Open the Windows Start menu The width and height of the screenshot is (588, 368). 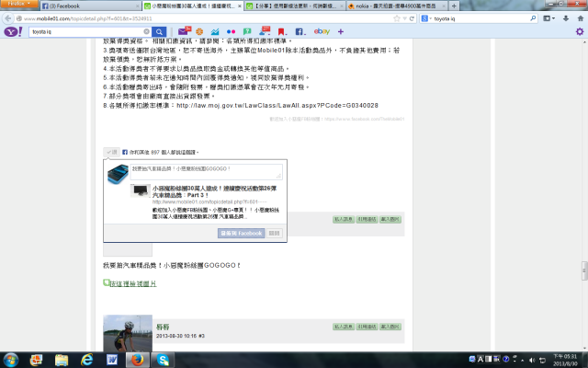(10, 360)
